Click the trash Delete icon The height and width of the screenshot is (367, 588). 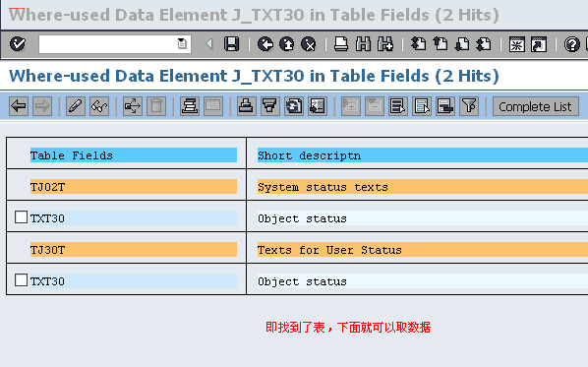[156, 106]
